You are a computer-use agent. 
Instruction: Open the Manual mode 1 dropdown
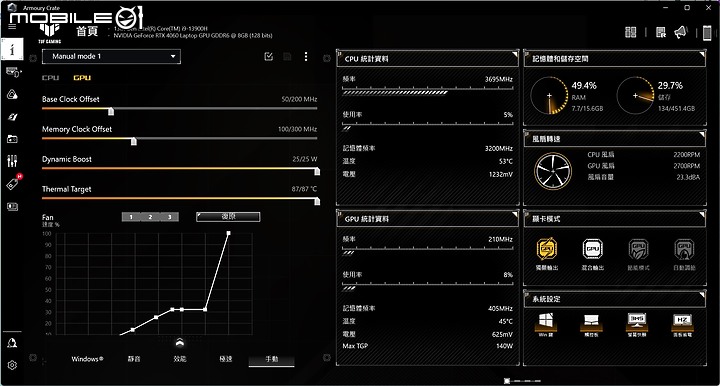point(111,56)
